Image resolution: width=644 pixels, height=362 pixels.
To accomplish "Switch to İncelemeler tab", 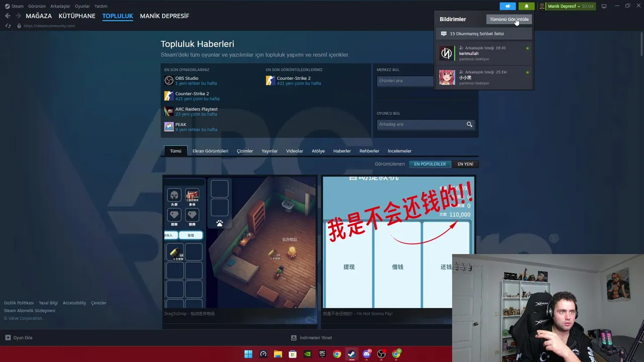I will [399, 151].
